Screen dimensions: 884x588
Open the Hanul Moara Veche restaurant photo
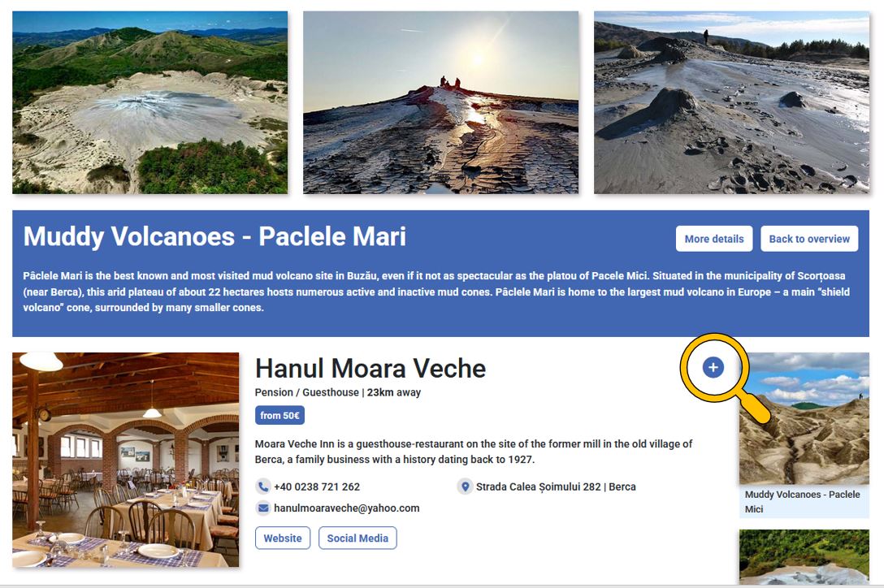[x=126, y=459]
